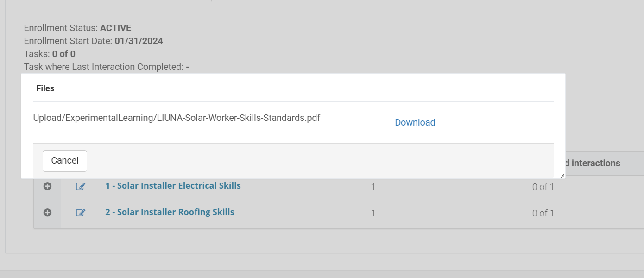644x278 pixels.
Task: Expand the Solar Installer Roofing Skills row
Action: coord(47,213)
